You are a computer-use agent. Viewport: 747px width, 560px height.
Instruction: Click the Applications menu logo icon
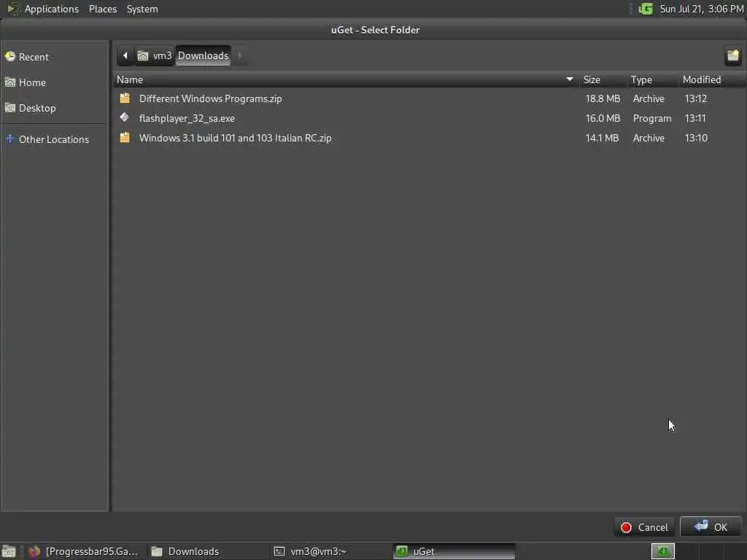coord(13,9)
